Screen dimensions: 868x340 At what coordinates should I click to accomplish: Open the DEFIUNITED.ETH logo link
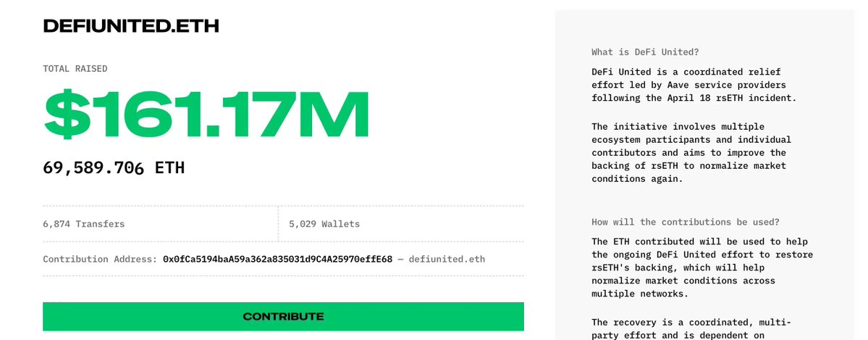click(x=131, y=26)
